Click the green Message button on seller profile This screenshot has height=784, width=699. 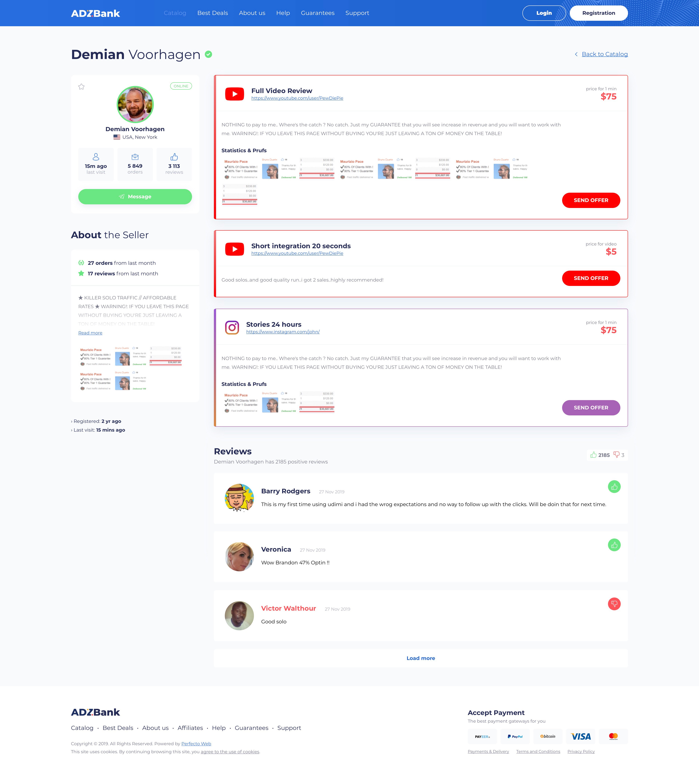click(x=135, y=196)
